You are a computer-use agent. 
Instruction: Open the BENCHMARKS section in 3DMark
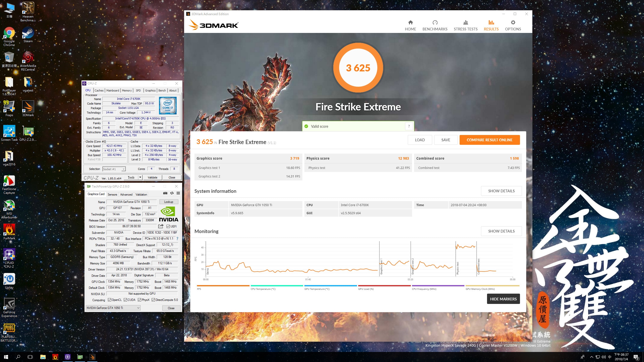click(x=435, y=25)
